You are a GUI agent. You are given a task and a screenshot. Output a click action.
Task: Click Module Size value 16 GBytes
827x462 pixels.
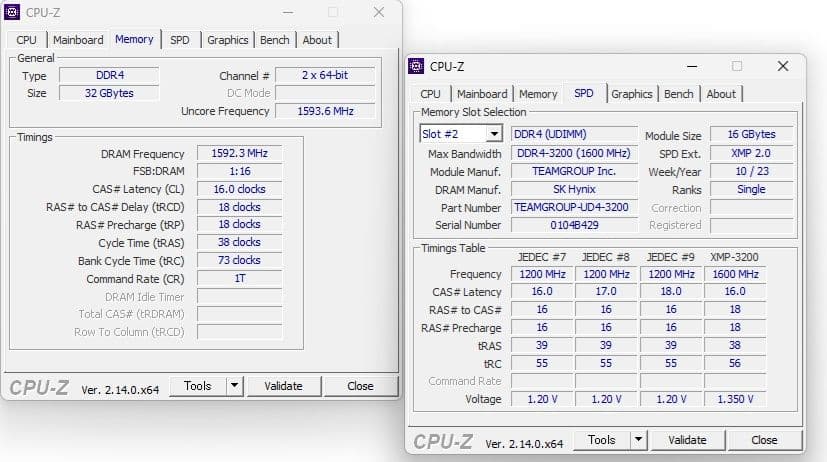point(752,134)
